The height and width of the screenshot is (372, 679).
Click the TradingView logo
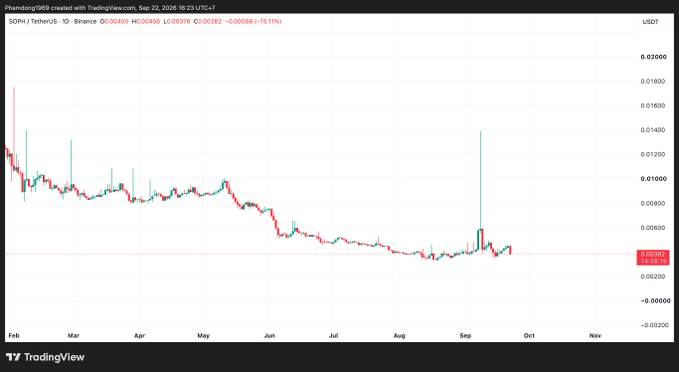click(x=45, y=357)
